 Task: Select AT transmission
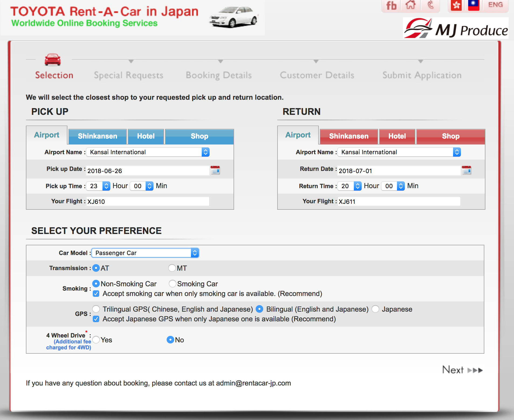[96, 268]
